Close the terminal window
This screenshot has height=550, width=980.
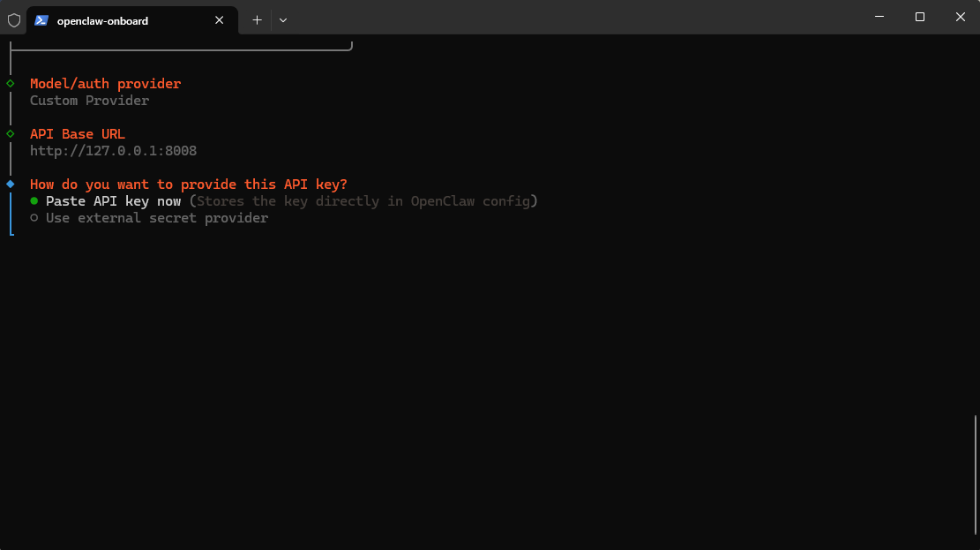coord(961,17)
